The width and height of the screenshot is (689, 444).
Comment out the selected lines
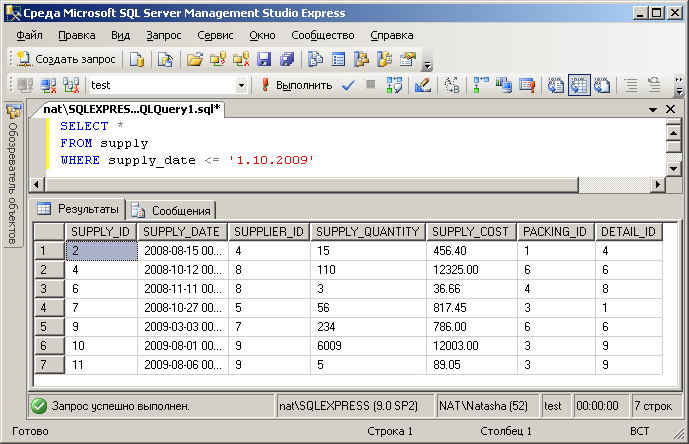point(631,85)
